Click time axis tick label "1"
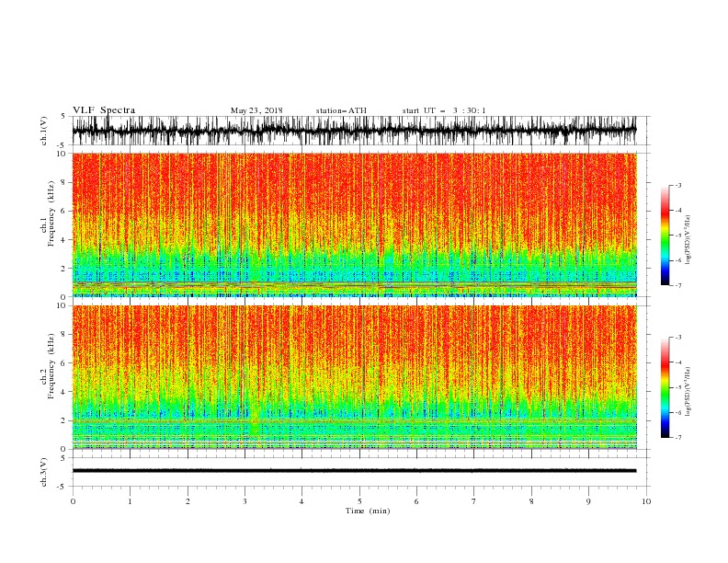 click(x=130, y=501)
